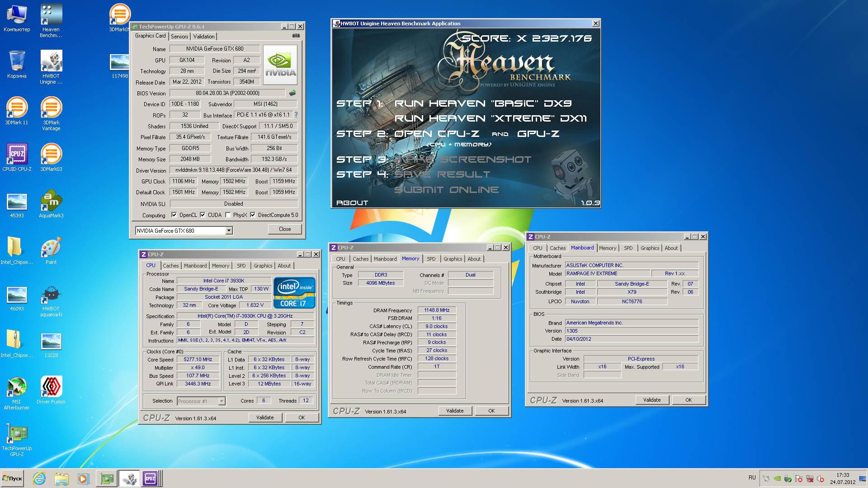The height and width of the screenshot is (488, 868).
Task: Open Windows Explorer from the taskbar
Action: [61, 479]
